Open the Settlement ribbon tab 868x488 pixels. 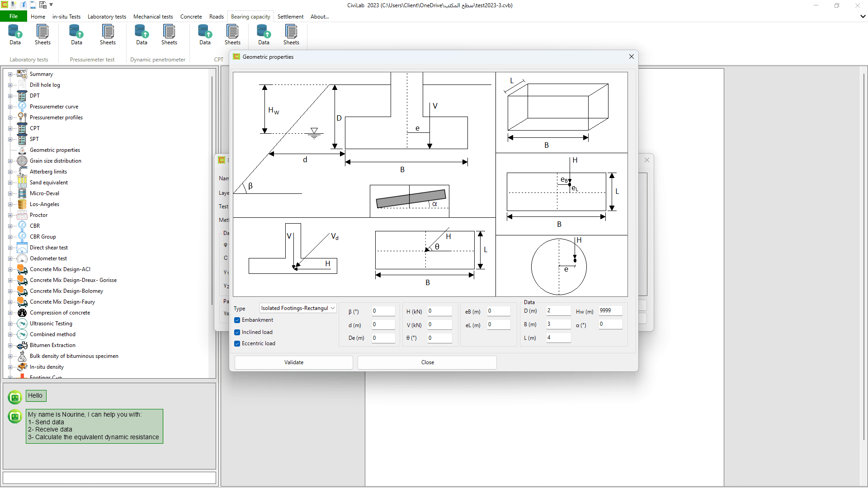click(x=290, y=17)
